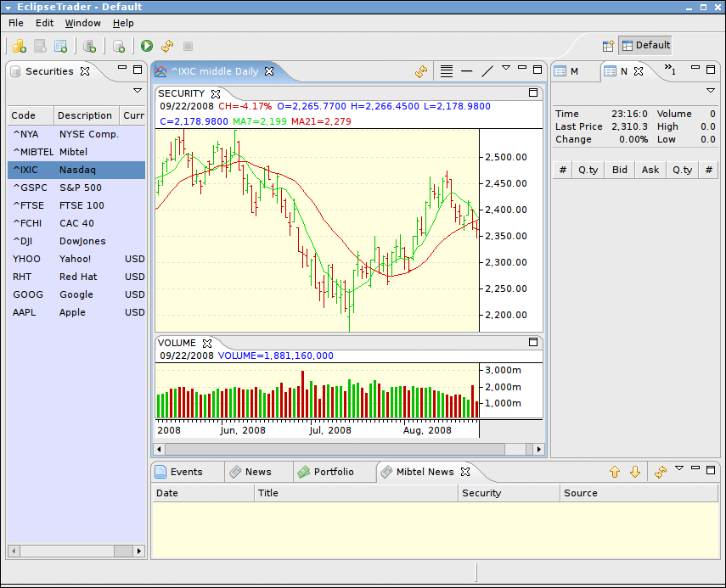This screenshot has height=588, width=726.
Task: Click the chart scrollbar right arrow
Action: pos(538,449)
